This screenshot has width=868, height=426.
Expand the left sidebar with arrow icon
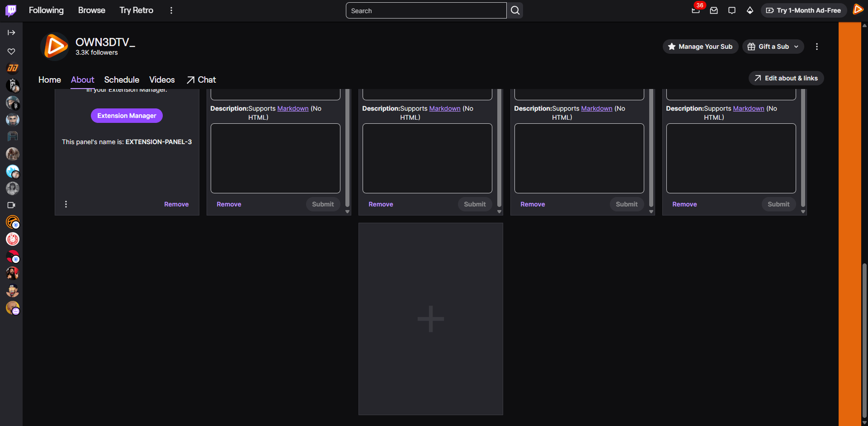point(11,33)
